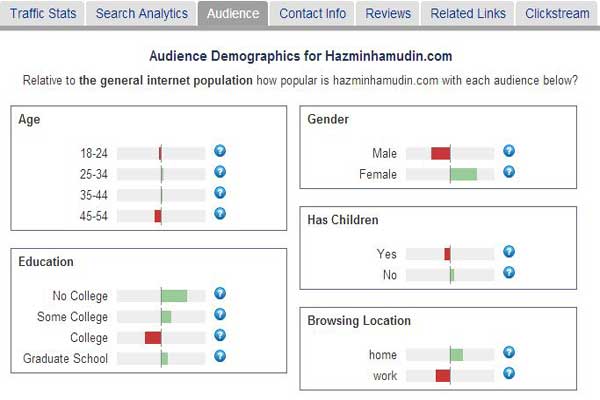This screenshot has width=600, height=400.
Task: Click help icon for work browsing location
Action: (509, 373)
